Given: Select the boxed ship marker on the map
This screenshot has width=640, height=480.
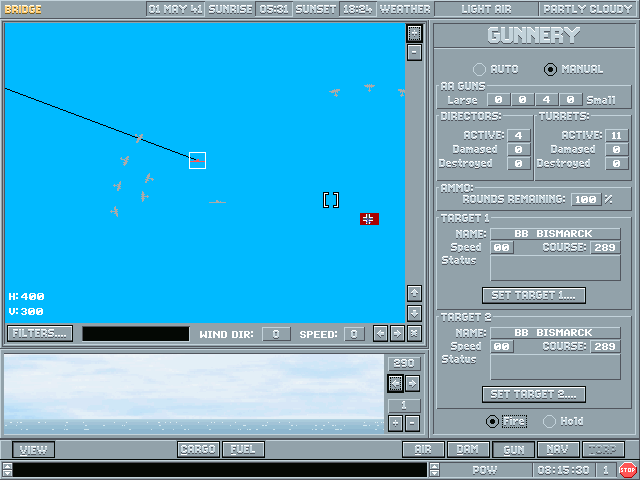Looking at the screenshot, I should click(198, 160).
